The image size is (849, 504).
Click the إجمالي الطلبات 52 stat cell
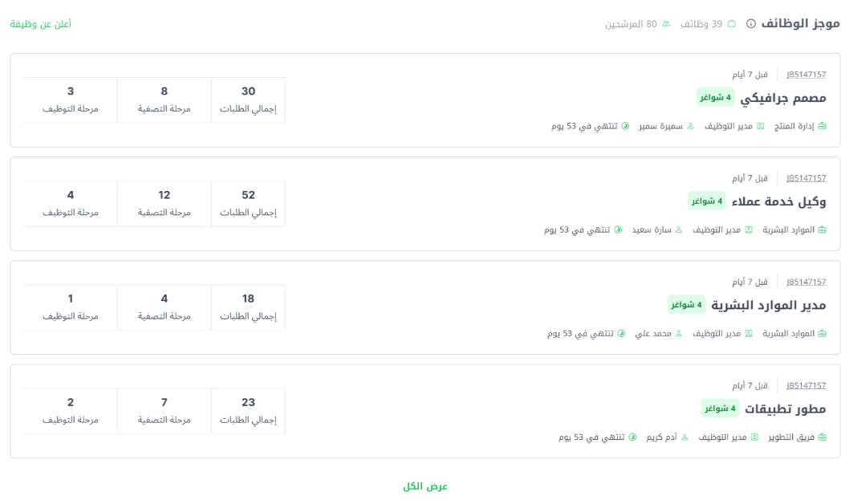point(248,203)
